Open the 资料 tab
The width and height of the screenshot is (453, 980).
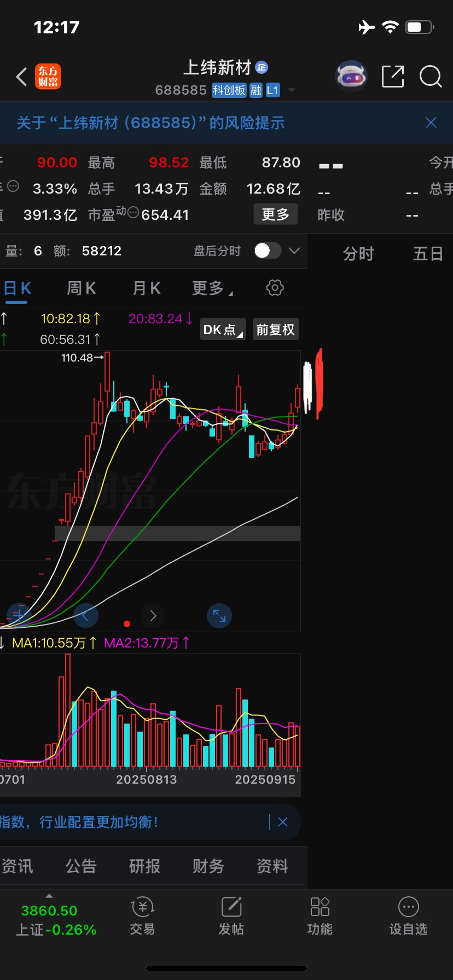[x=272, y=866]
